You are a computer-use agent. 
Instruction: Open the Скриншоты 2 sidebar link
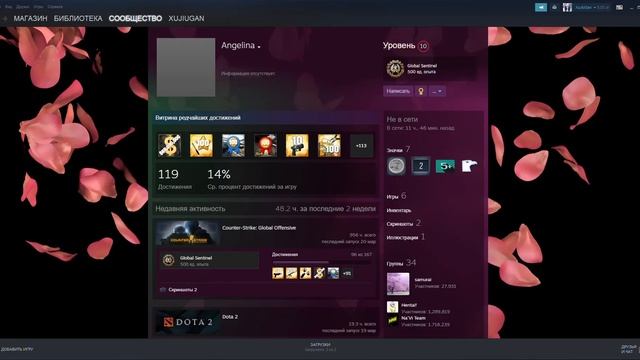click(403, 223)
